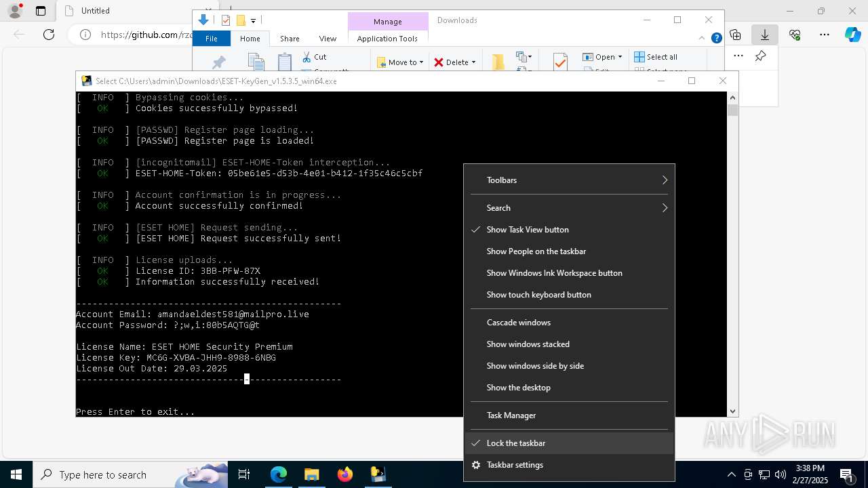
Task: Launch Firefox from the taskbar
Action: click(x=344, y=474)
